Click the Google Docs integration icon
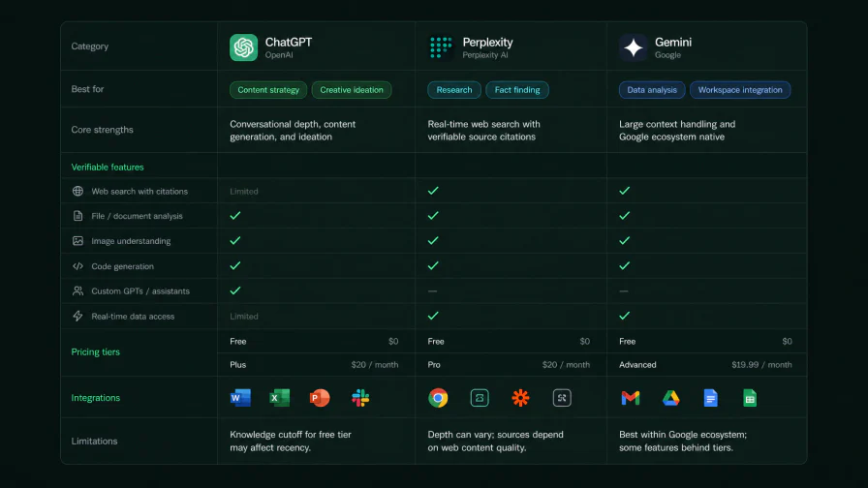 (x=711, y=398)
